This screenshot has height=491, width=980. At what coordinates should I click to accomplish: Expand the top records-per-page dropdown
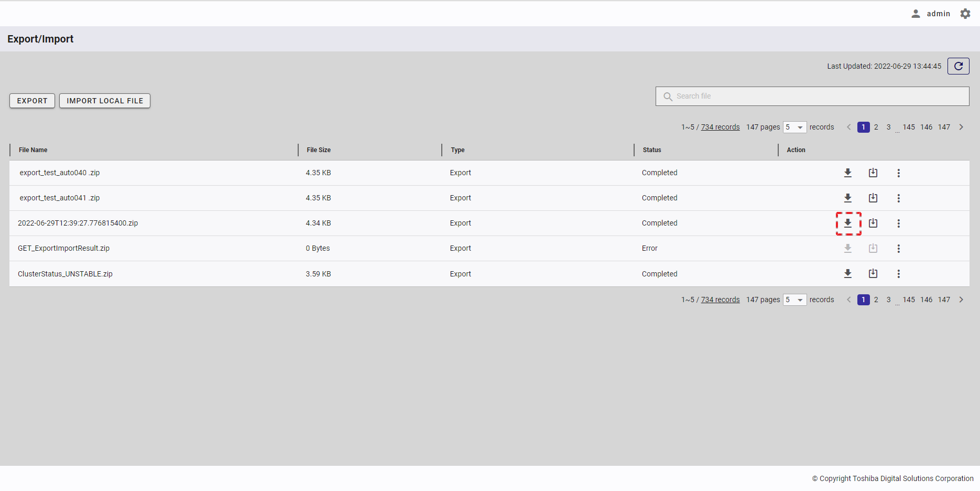tap(794, 127)
